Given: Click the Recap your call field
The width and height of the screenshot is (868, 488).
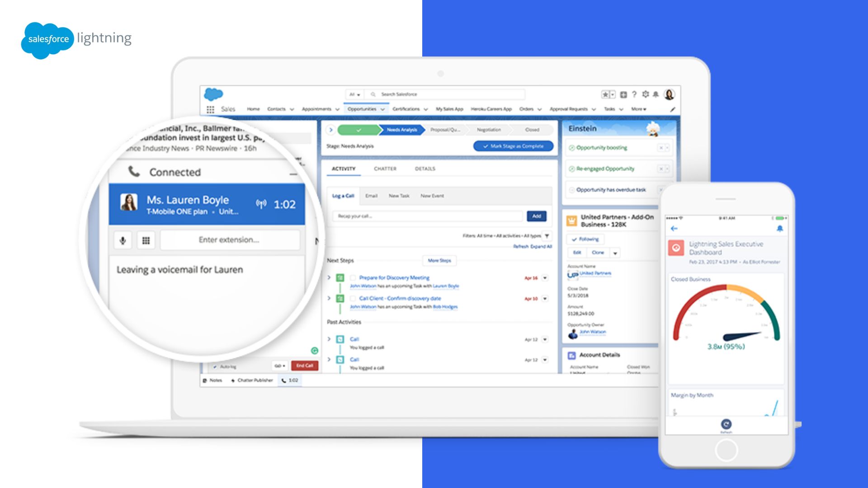Looking at the screenshot, I should click(x=427, y=216).
